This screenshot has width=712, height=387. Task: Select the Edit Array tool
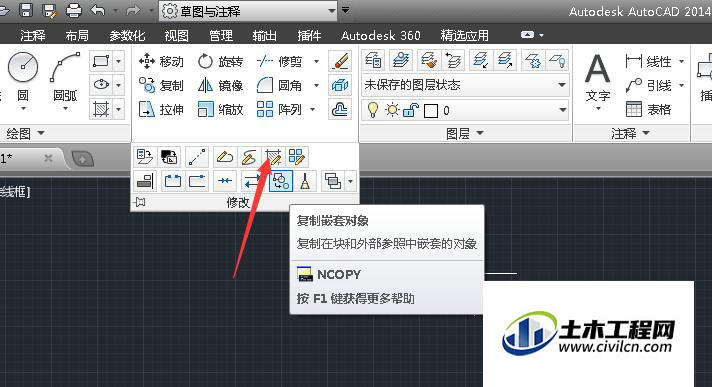click(297, 157)
